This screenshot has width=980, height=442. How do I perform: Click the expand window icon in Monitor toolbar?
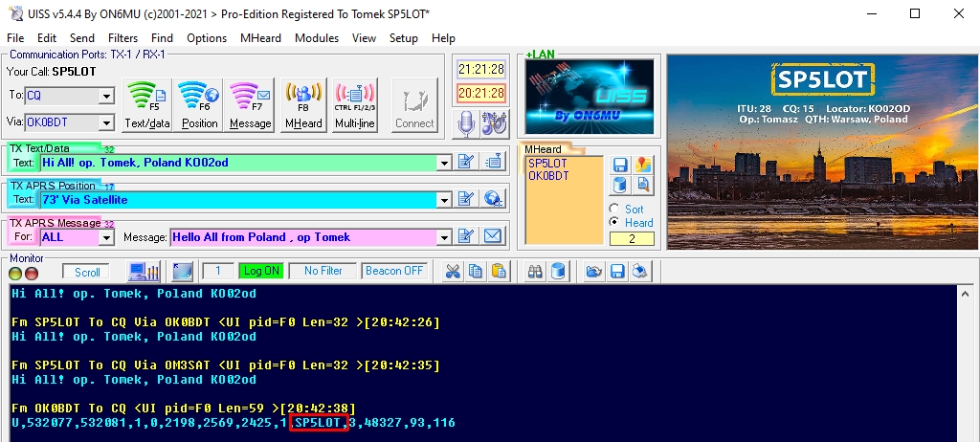coord(183,272)
